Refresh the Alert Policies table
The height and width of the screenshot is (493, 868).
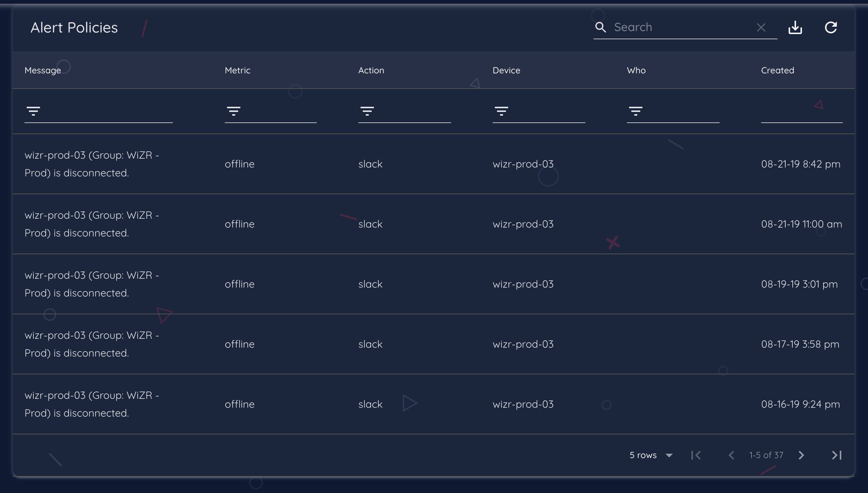pyautogui.click(x=831, y=27)
